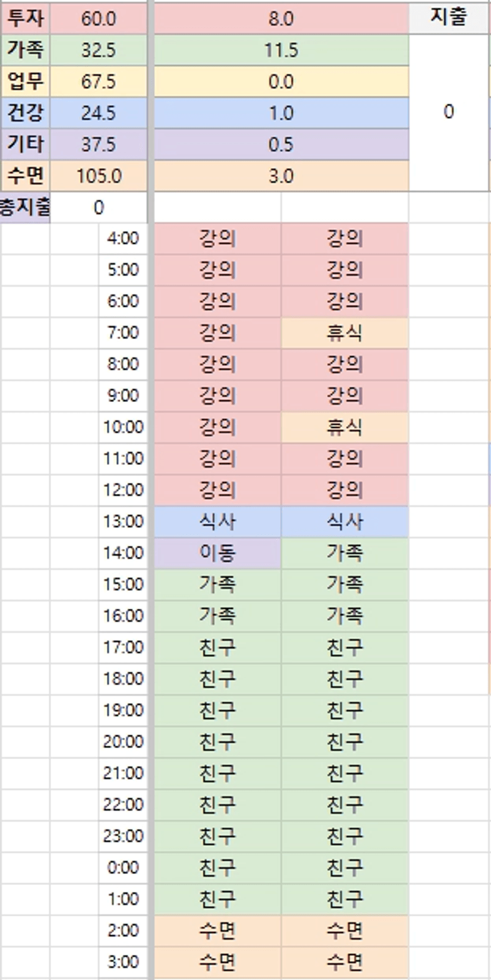Click the 지출 column header cell
The image size is (491, 980).
448,18
